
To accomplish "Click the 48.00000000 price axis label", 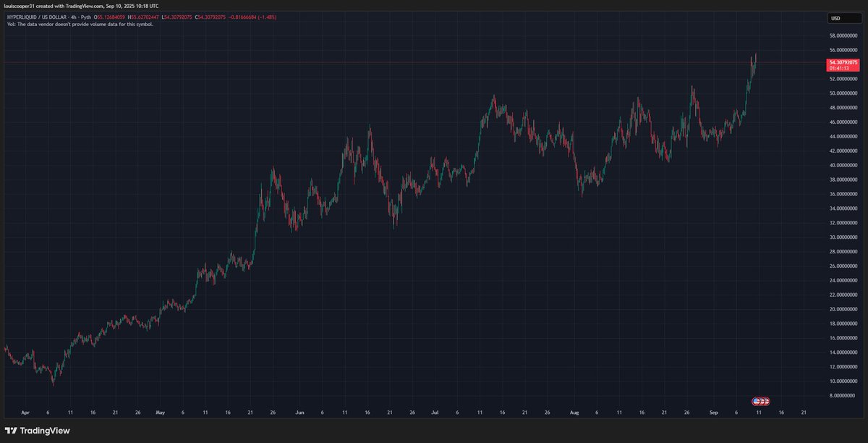I will point(843,107).
